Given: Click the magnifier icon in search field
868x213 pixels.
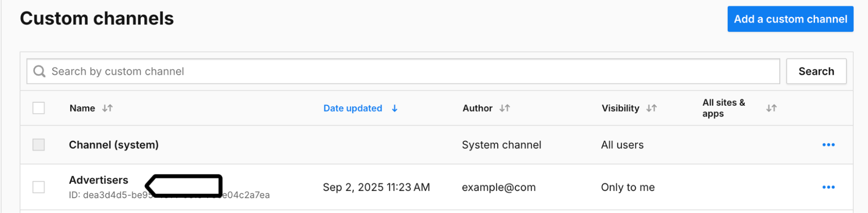Looking at the screenshot, I should (x=40, y=71).
